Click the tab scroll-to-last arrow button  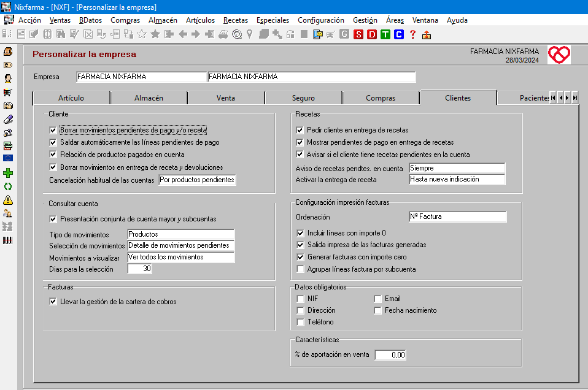pyautogui.click(x=575, y=97)
